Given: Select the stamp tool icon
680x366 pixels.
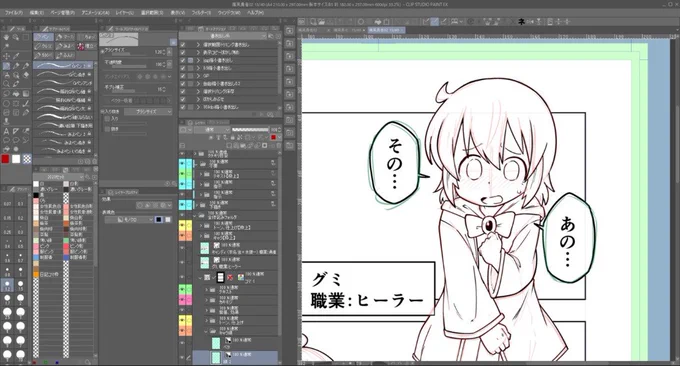Looking at the screenshot, I should tap(6, 121).
